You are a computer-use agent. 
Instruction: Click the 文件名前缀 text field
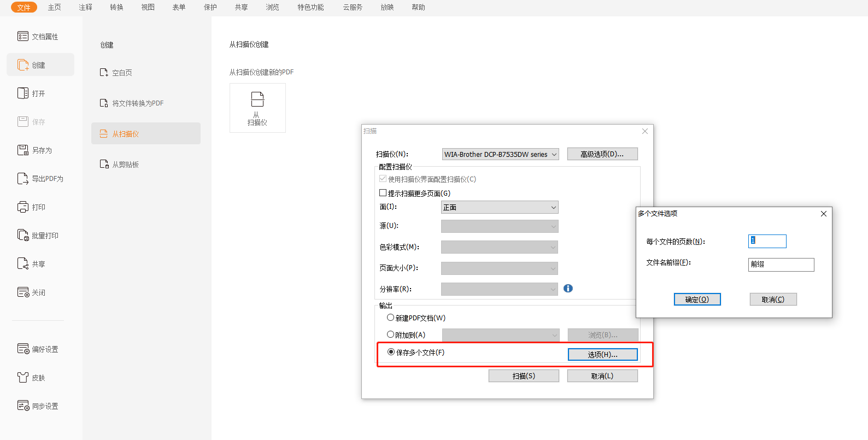tap(781, 265)
